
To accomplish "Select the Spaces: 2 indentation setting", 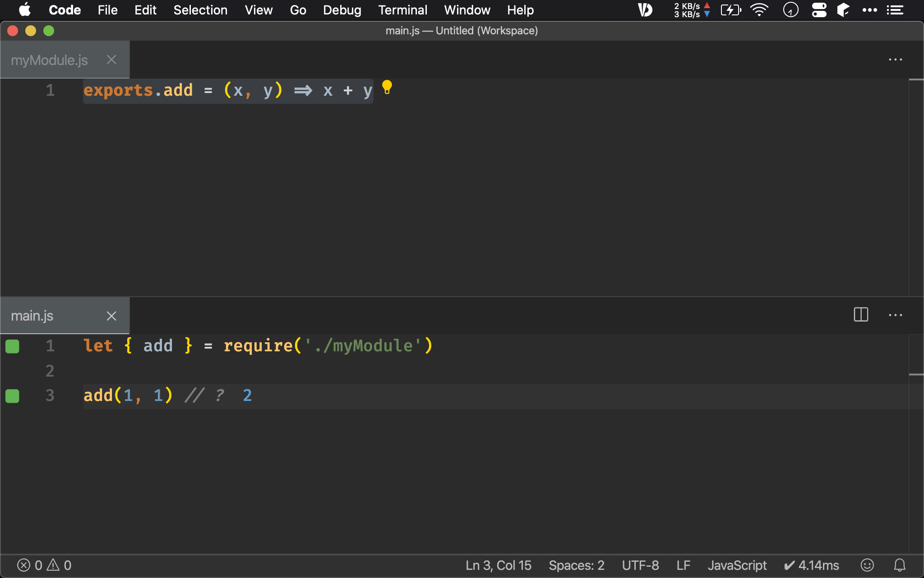I will [576, 565].
